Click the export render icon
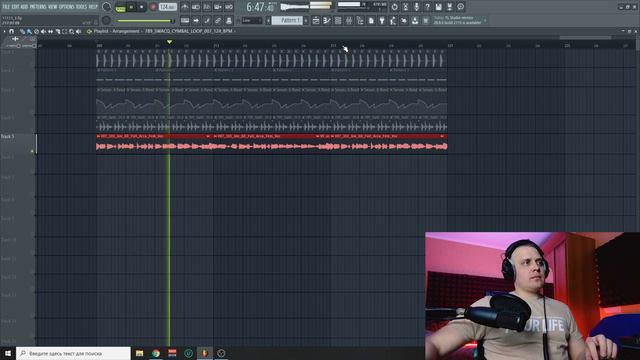 pyautogui.click(x=449, y=7)
